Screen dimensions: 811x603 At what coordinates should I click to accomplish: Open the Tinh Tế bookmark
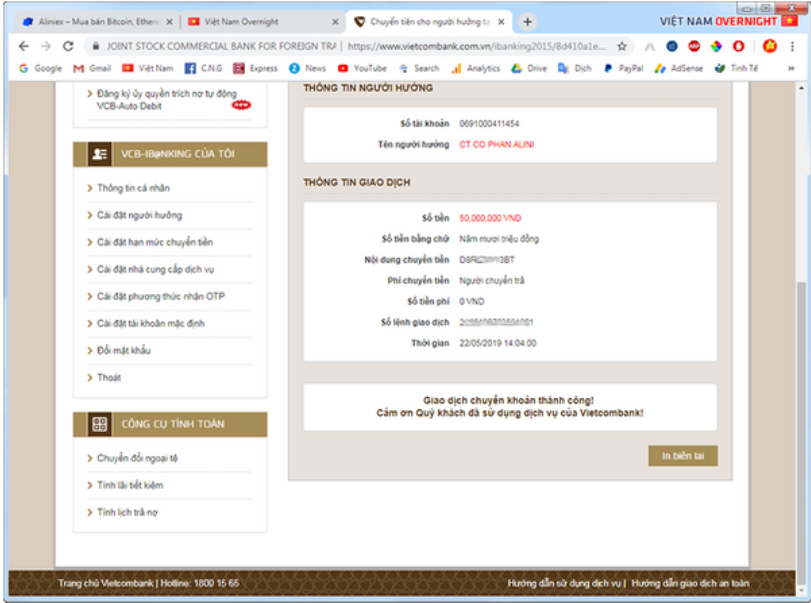(736, 68)
